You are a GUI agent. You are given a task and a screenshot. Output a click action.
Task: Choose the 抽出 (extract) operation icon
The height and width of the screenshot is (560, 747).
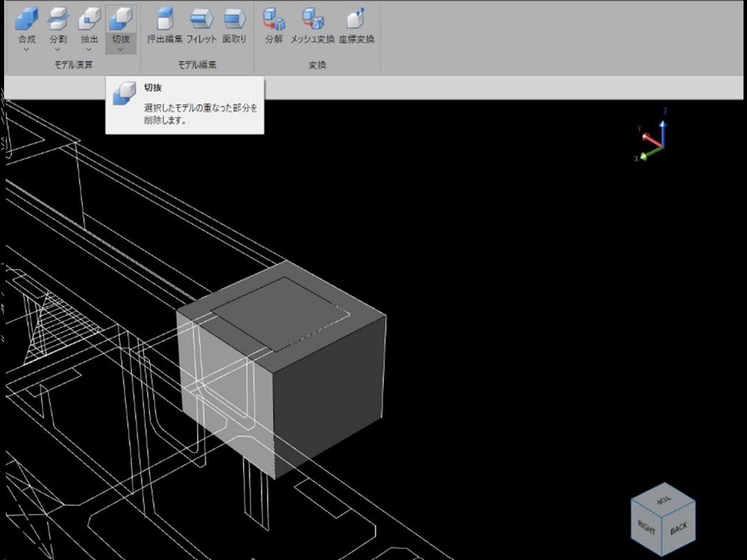click(89, 20)
